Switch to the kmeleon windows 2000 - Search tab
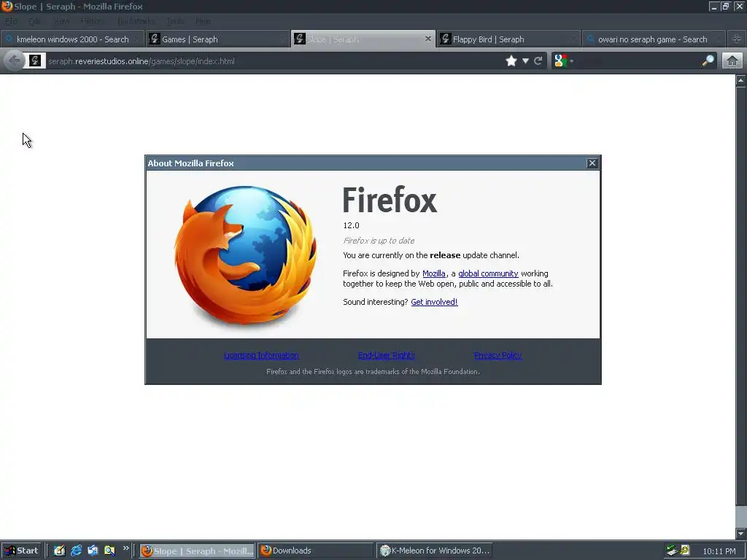The height and width of the screenshot is (560, 747). [72, 39]
